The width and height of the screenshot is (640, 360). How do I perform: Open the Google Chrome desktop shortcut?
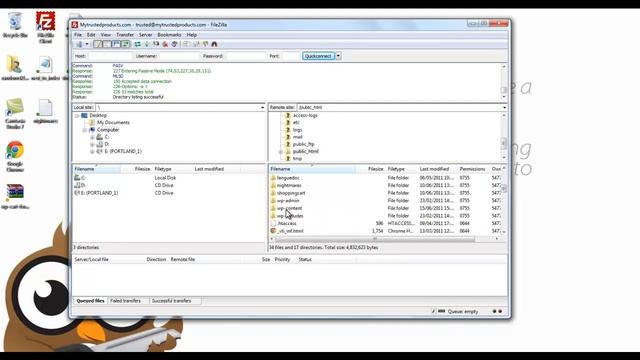click(x=15, y=157)
